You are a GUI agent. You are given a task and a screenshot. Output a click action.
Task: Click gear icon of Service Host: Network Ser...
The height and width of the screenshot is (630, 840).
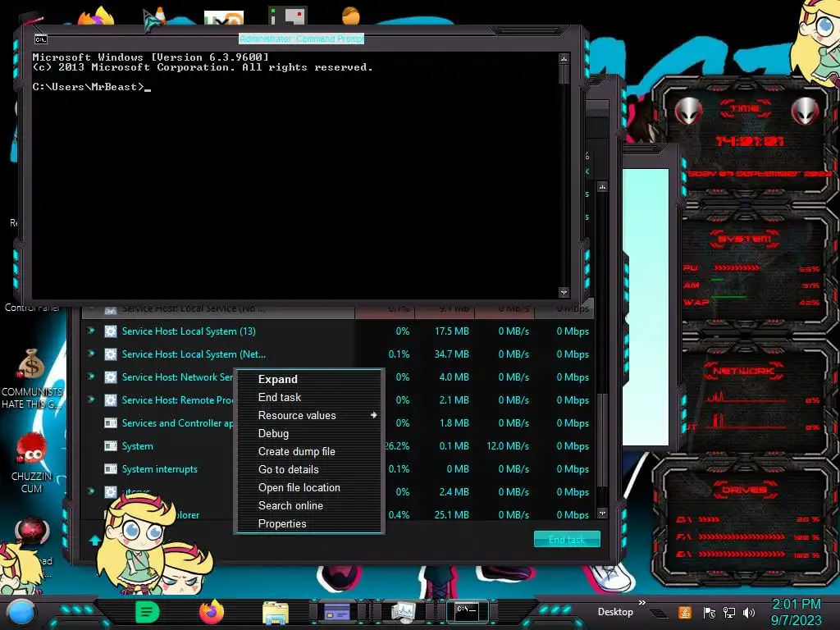tap(111, 377)
